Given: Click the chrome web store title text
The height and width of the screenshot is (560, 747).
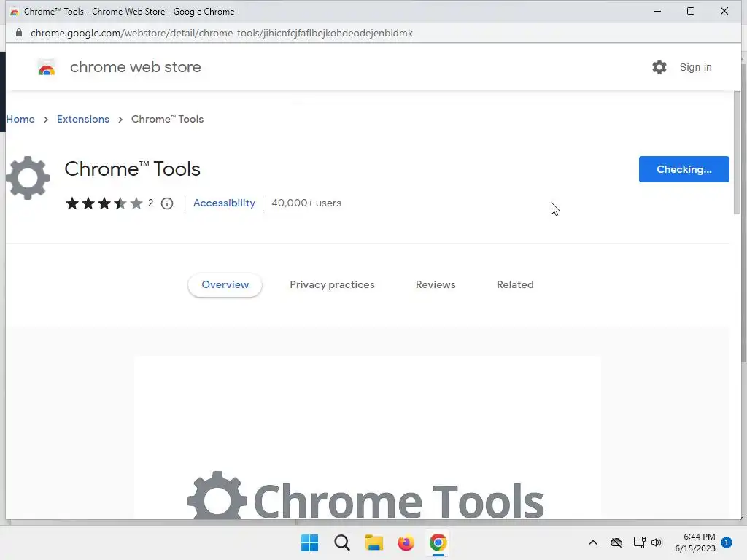Looking at the screenshot, I should 135,67.
